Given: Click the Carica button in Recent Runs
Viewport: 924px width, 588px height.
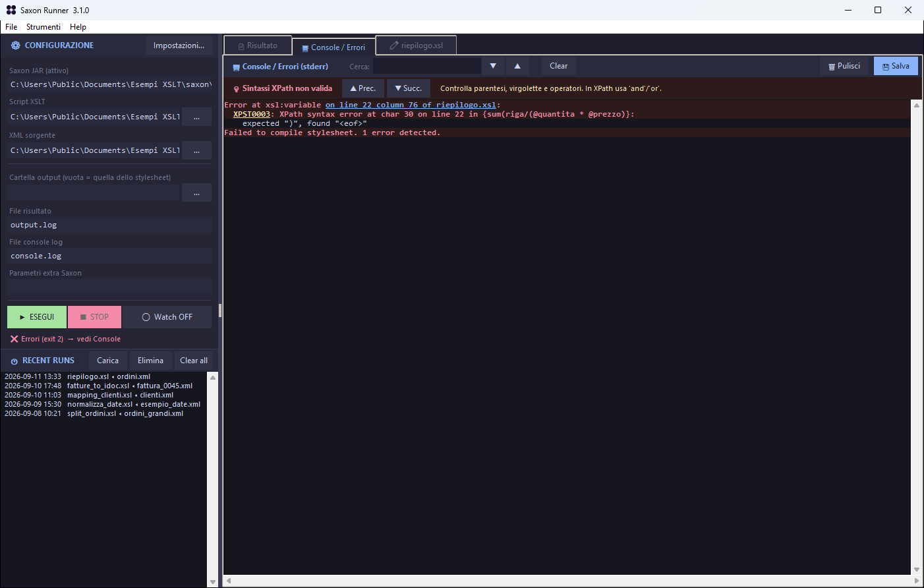Looking at the screenshot, I should click(x=107, y=361).
